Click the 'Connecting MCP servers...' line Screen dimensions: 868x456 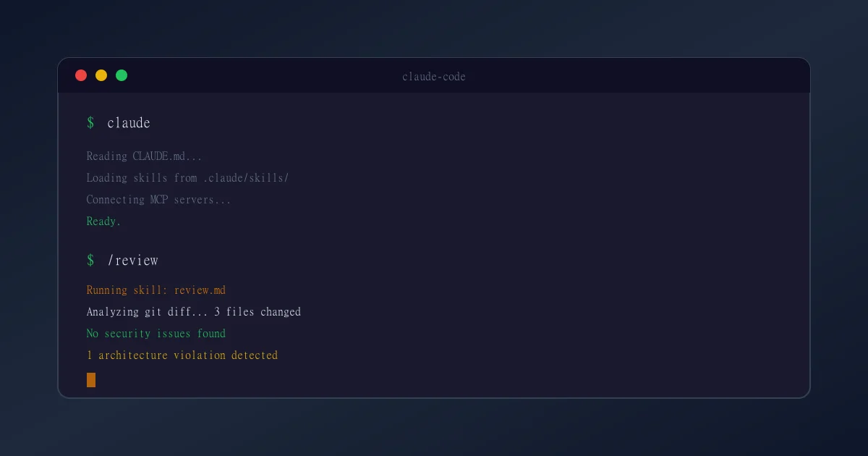click(158, 199)
